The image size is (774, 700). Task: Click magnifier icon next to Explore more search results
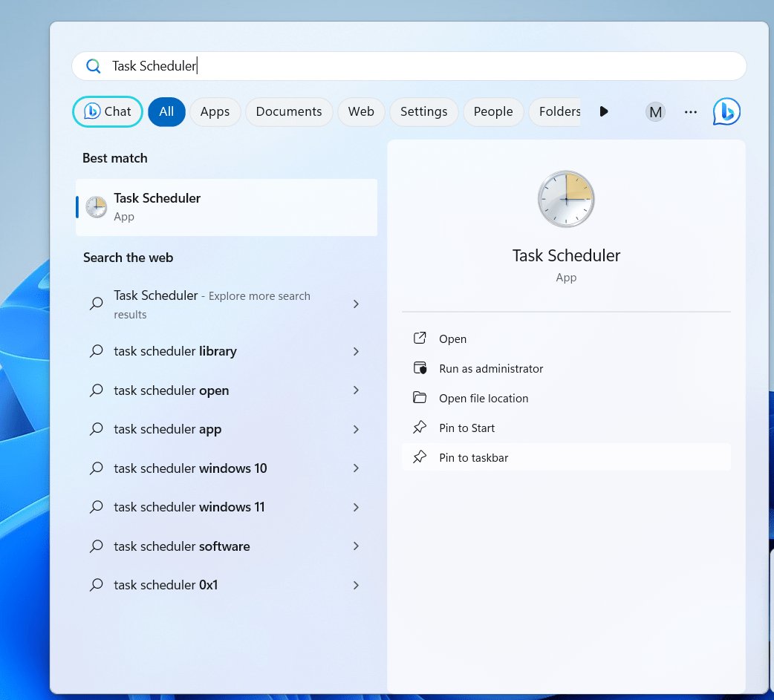pos(97,304)
